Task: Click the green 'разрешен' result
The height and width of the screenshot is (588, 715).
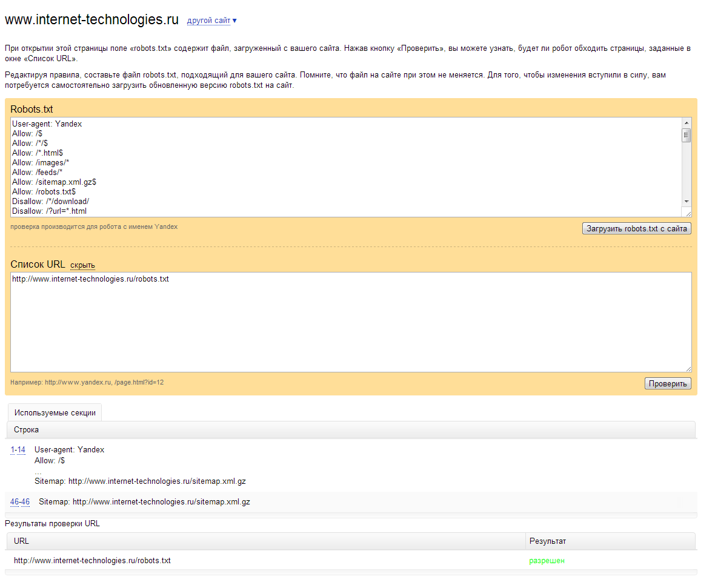Action: (547, 561)
